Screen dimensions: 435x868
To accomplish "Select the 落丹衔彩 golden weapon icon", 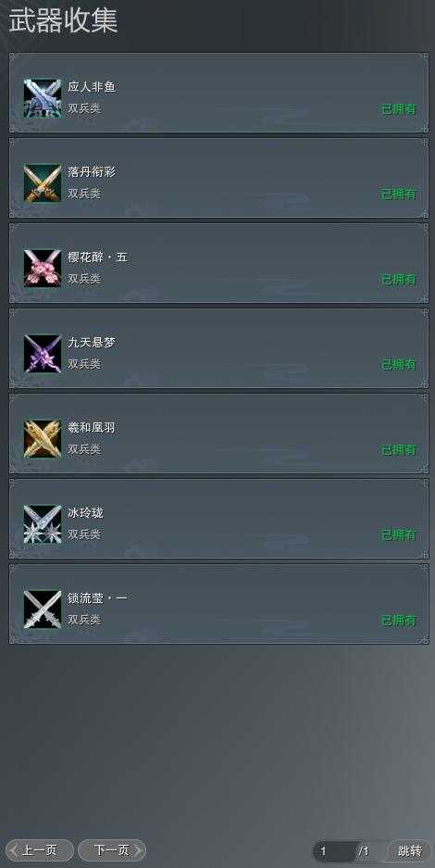I will [43, 183].
